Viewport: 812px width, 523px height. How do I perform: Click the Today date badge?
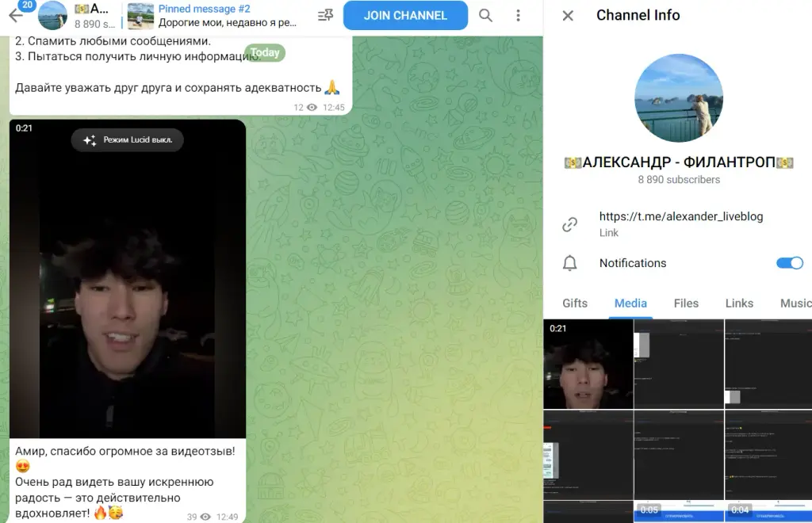coord(265,52)
